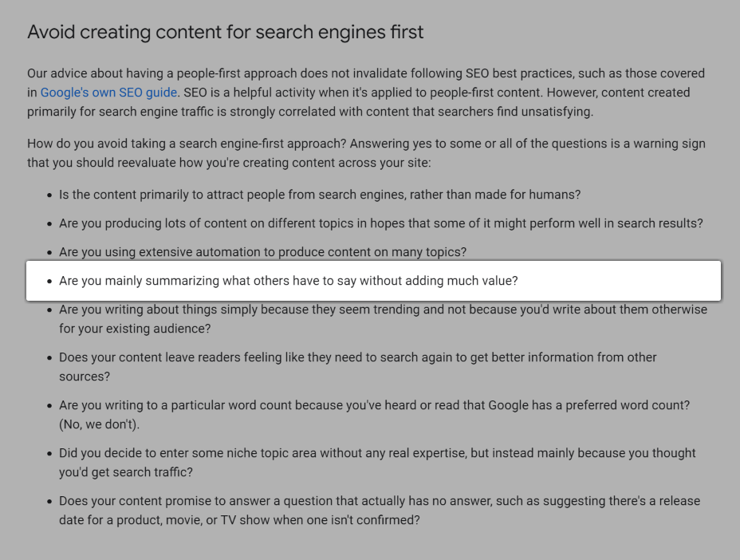740x560 pixels.
Task: Click the highlighted "mainly summarizing what others" bullet
Action: [289, 281]
